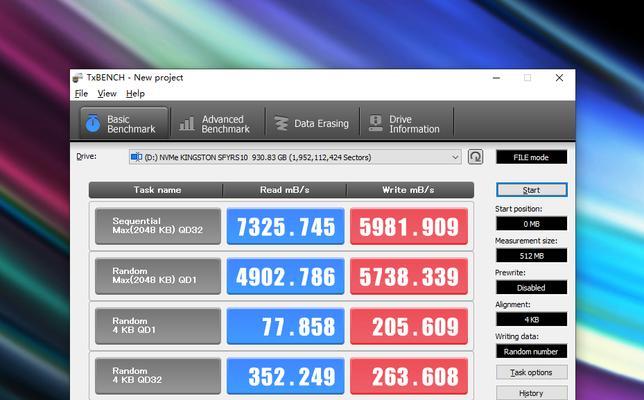Open the Basic Benchmark tab

(x=124, y=124)
